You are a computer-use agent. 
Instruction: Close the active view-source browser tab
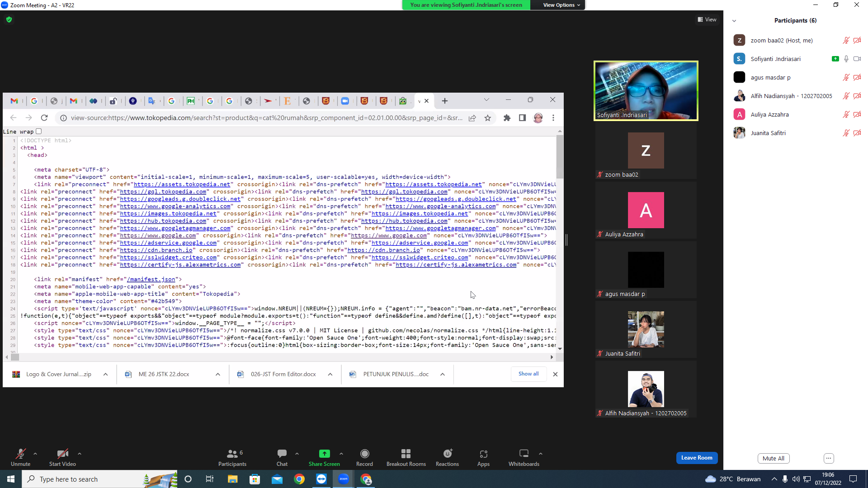click(x=426, y=101)
